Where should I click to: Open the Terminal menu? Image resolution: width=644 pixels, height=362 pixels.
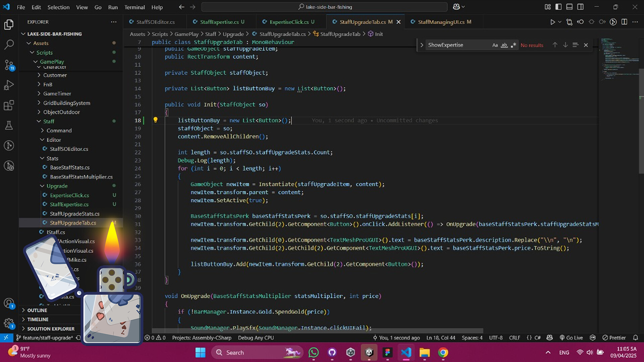point(134,7)
